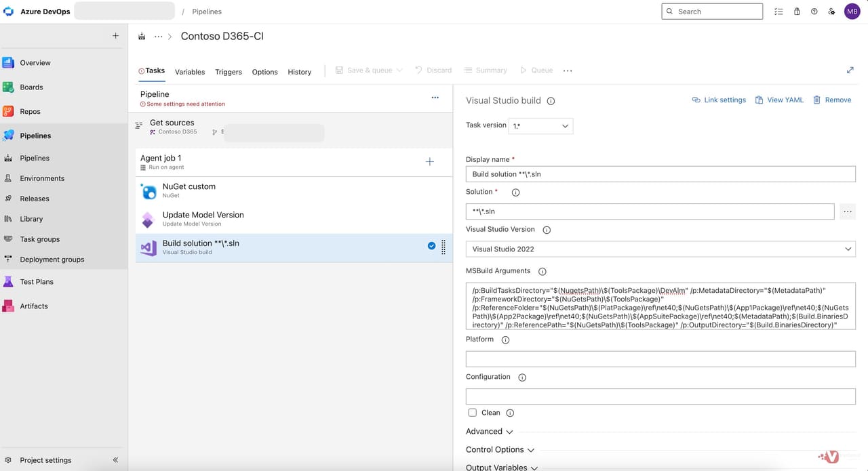Click the Test Plans sidebar icon

[8, 281]
